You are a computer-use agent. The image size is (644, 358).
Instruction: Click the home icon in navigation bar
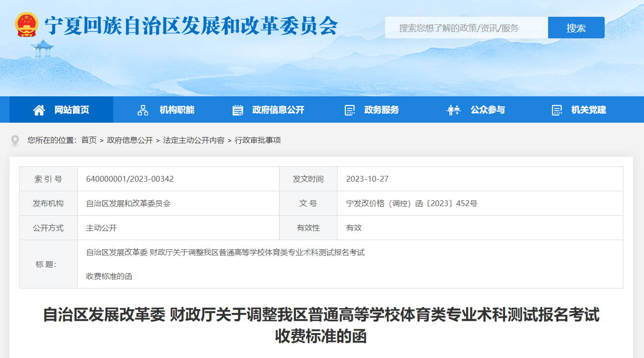click(x=39, y=110)
